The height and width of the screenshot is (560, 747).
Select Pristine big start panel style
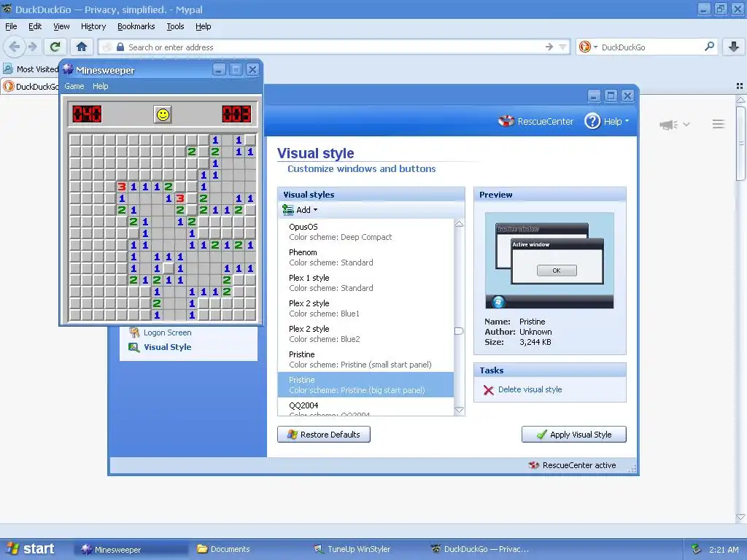[366, 385]
